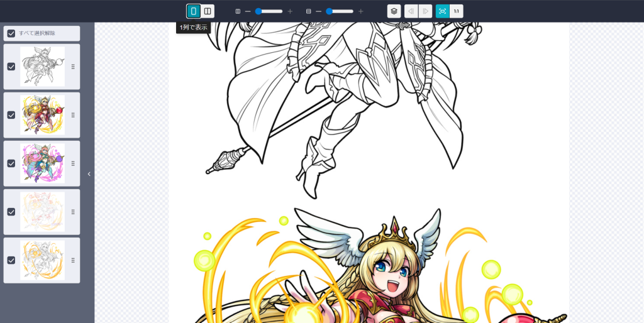The height and width of the screenshot is (323, 644).
Task: Select the faded sketch thumbnail
Action: coord(42,212)
